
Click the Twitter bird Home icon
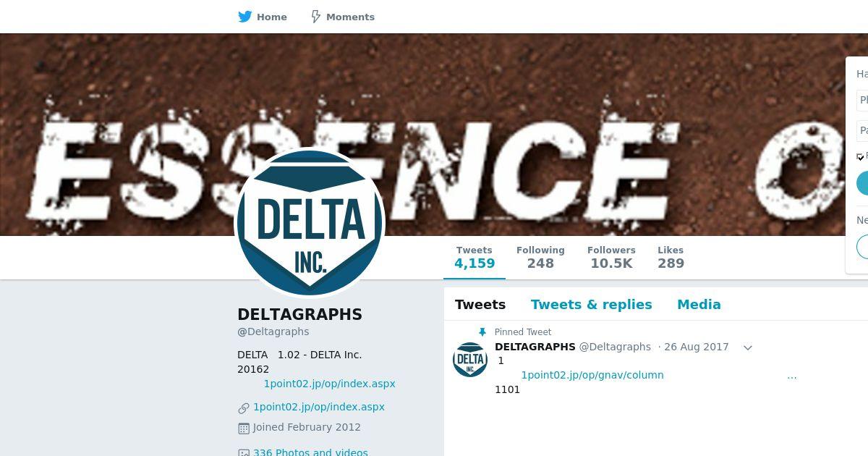coord(245,17)
